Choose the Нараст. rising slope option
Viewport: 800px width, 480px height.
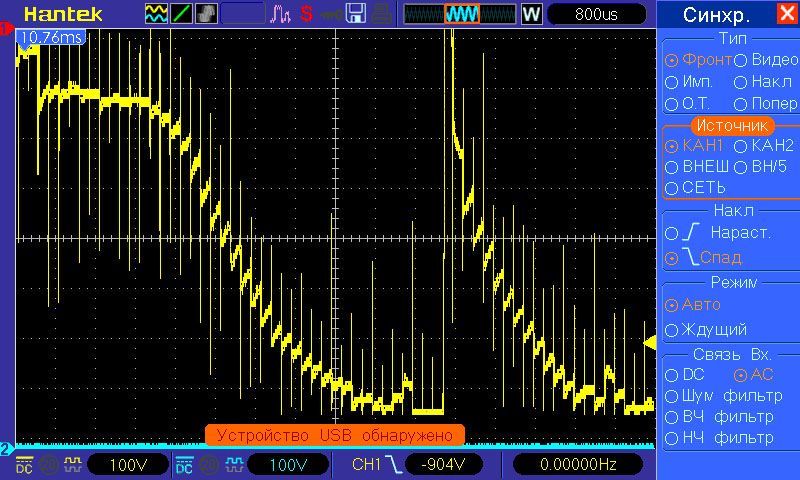coord(717,233)
